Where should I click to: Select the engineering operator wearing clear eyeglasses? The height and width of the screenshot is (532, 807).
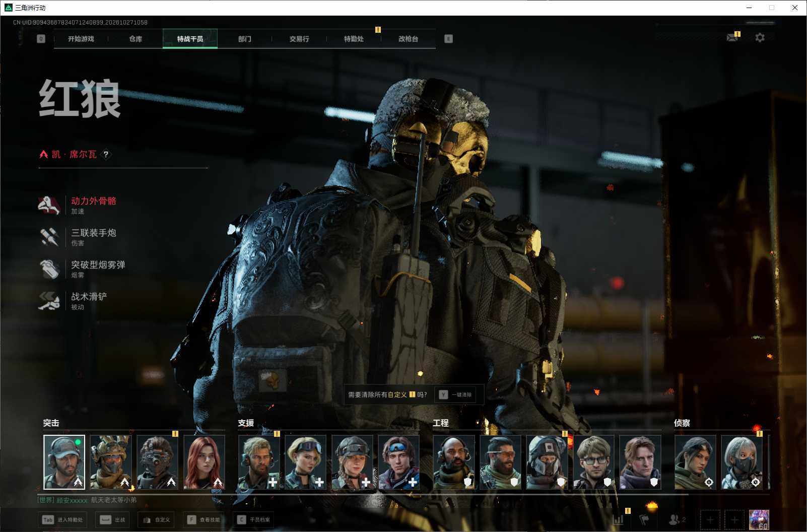tap(593, 462)
